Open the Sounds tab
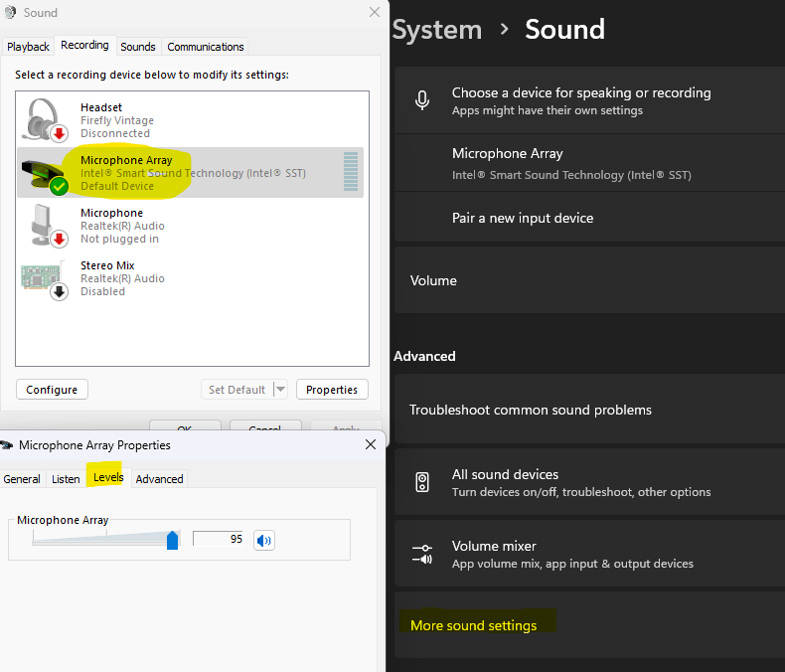This screenshot has width=785, height=672. point(138,47)
